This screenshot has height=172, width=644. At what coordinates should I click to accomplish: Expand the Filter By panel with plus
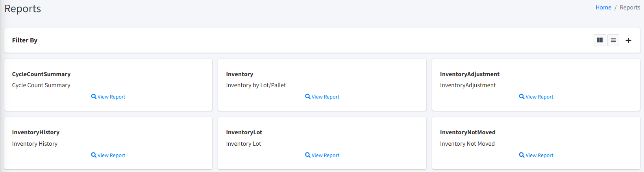coord(628,40)
